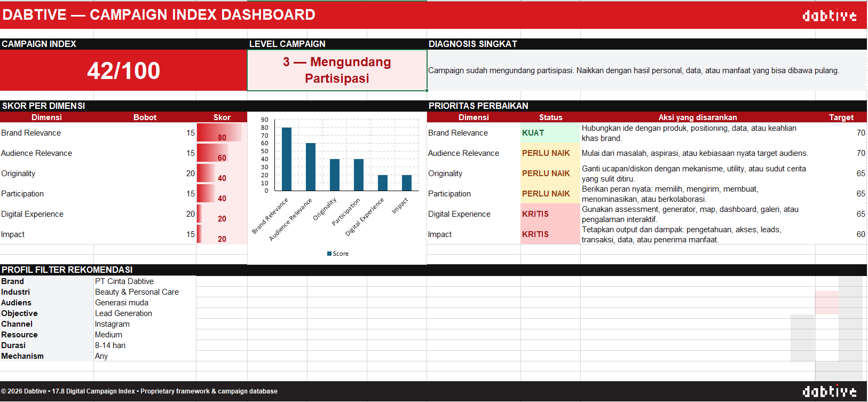Select the Target "70" cell for Brand Relevance
Viewport: 868px width, 402px height.
tap(841, 133)
